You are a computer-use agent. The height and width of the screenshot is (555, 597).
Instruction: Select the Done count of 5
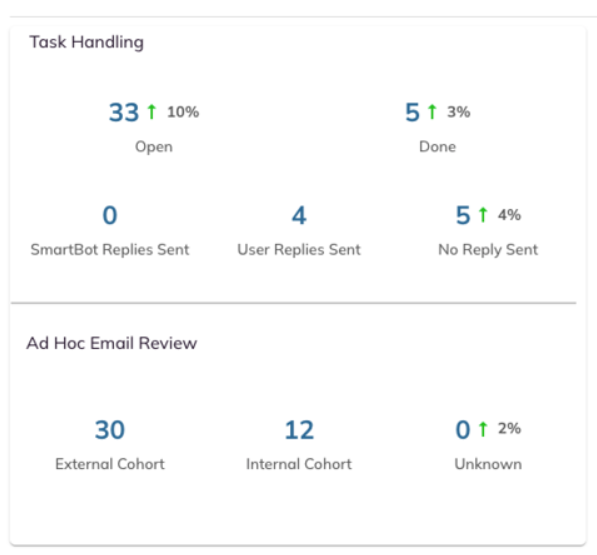(412, 112)
